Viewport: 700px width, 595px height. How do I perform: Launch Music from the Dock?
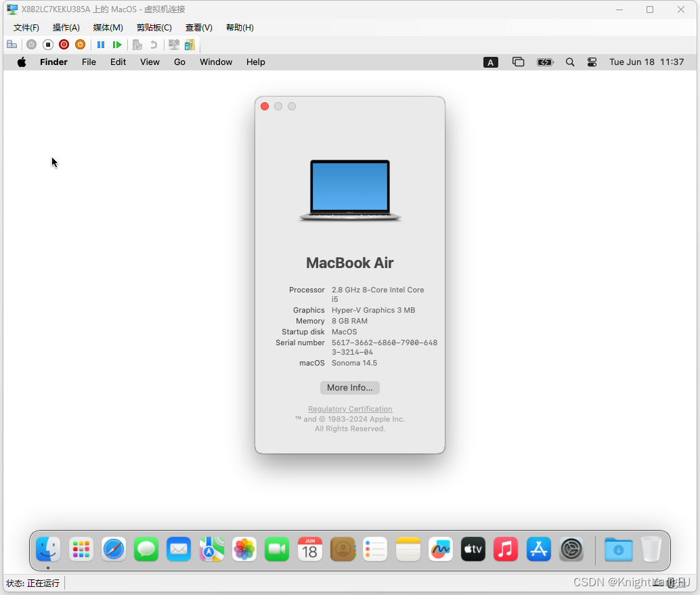coord(506,550)
